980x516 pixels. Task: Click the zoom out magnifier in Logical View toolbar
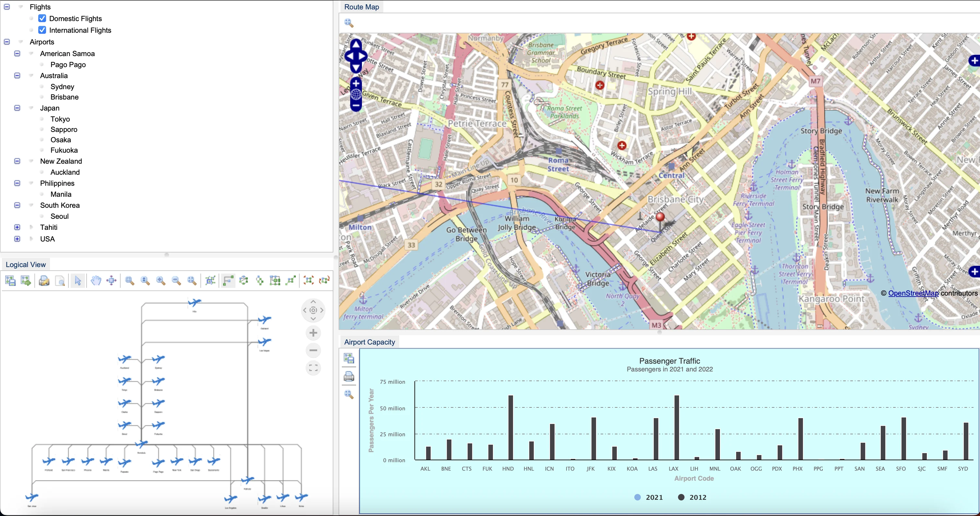(176, 281)
